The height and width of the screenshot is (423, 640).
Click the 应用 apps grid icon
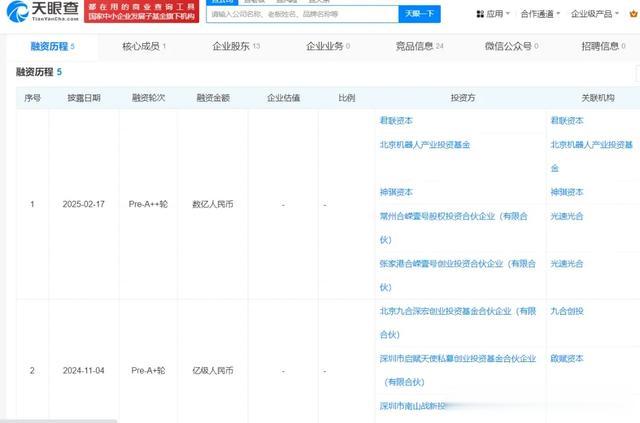pos(480,14)
